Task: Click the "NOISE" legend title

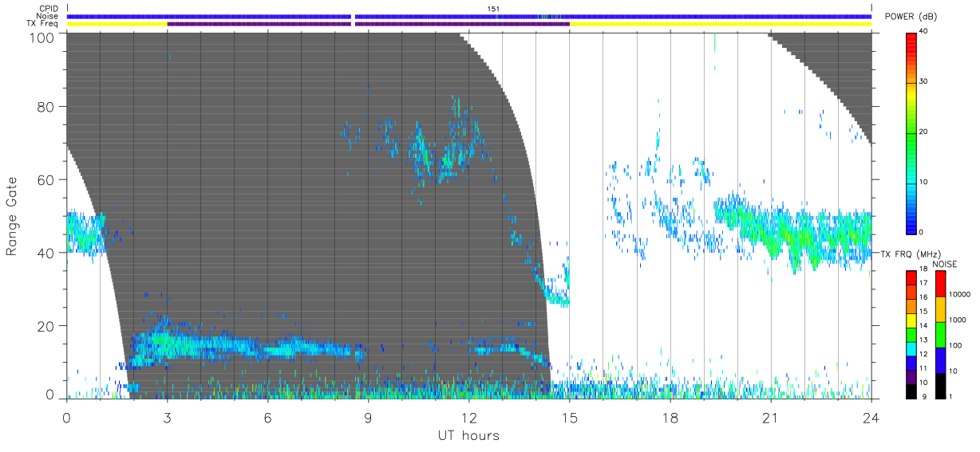Action: (x=946, y=264)
